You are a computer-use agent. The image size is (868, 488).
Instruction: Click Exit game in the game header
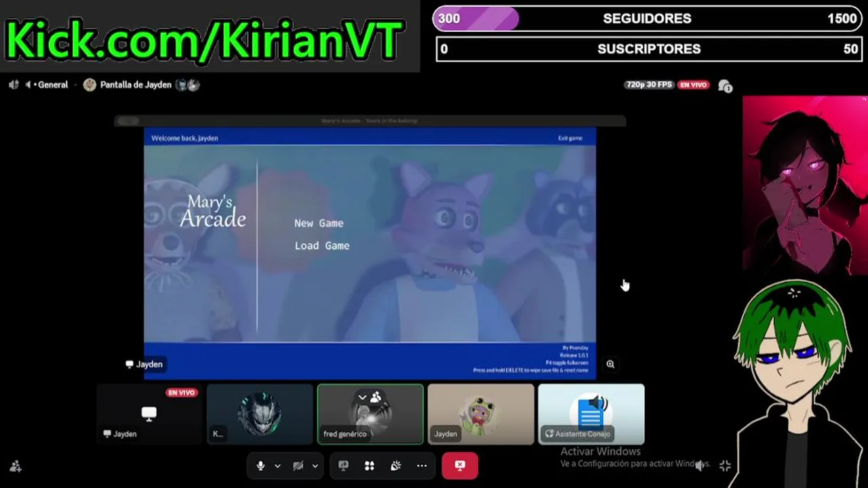pyautogui.click(x=570, y=138)
